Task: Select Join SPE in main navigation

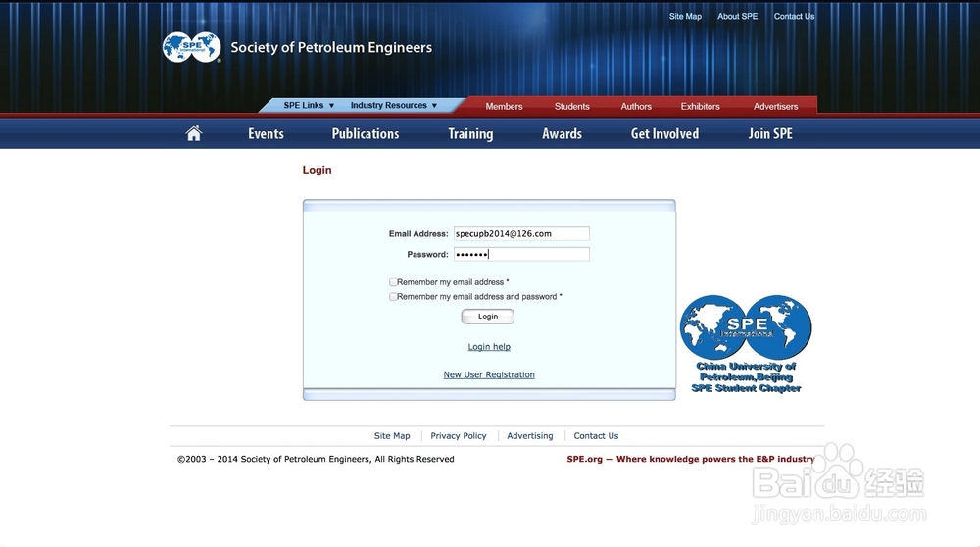Action: click(770, 133)
